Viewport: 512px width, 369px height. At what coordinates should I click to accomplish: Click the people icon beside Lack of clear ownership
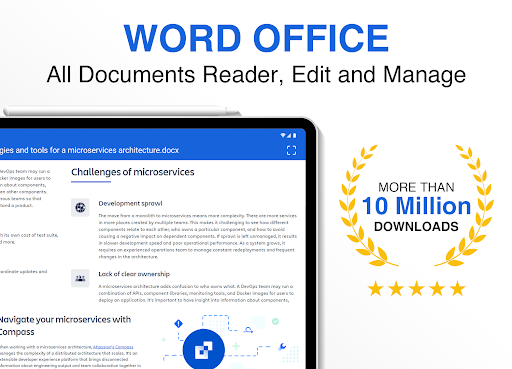80,278
